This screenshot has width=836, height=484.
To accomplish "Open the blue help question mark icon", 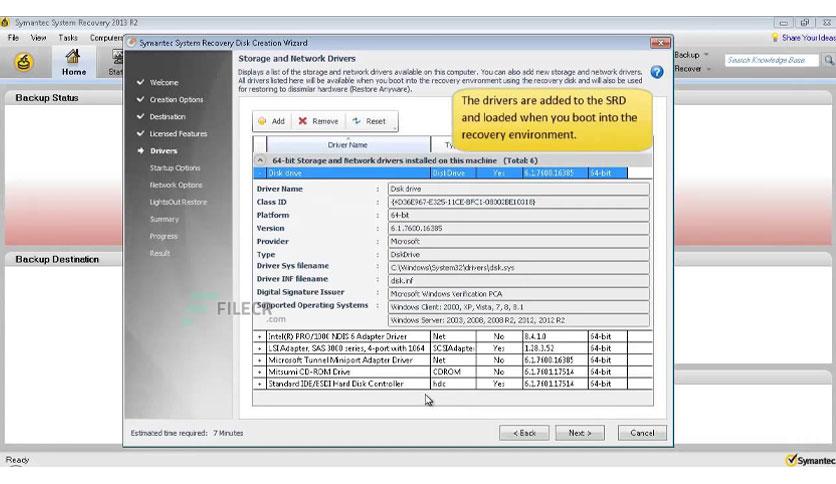I will [x=657, y=72].
